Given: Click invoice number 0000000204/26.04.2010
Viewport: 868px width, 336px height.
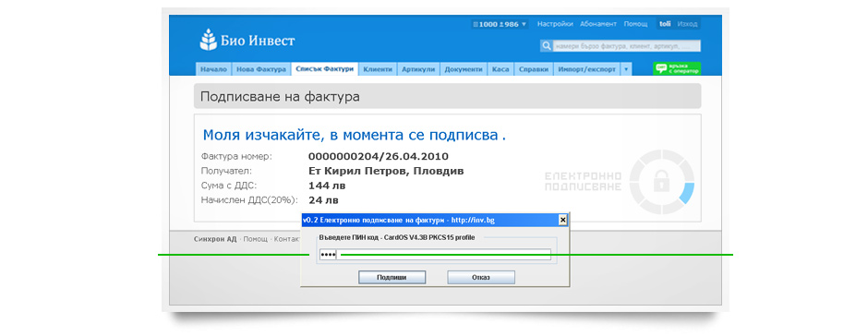Looking at the screenshot, I should click(x=378, y=157).
